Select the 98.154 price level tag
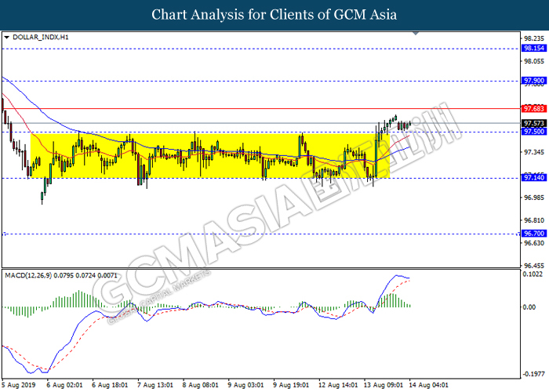Screen dimensions: 549x392 click(533, 48)
